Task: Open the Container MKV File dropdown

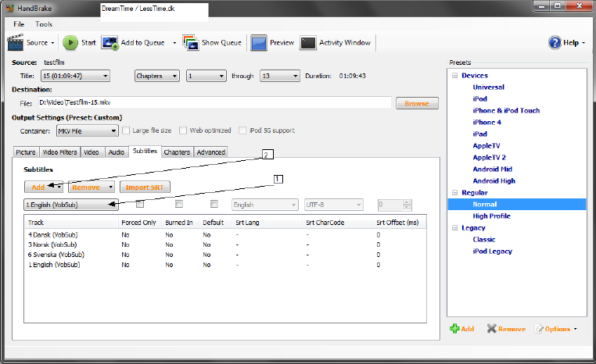Action: 88,131
